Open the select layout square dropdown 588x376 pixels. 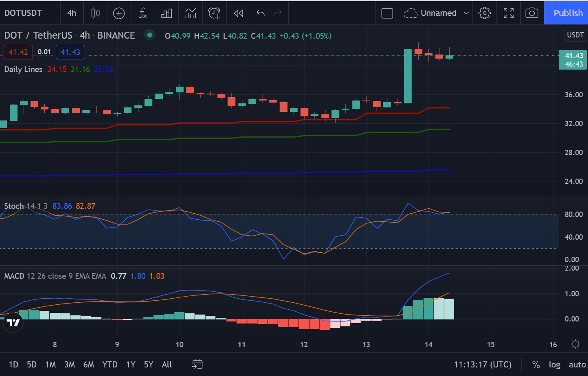(387, 13)
